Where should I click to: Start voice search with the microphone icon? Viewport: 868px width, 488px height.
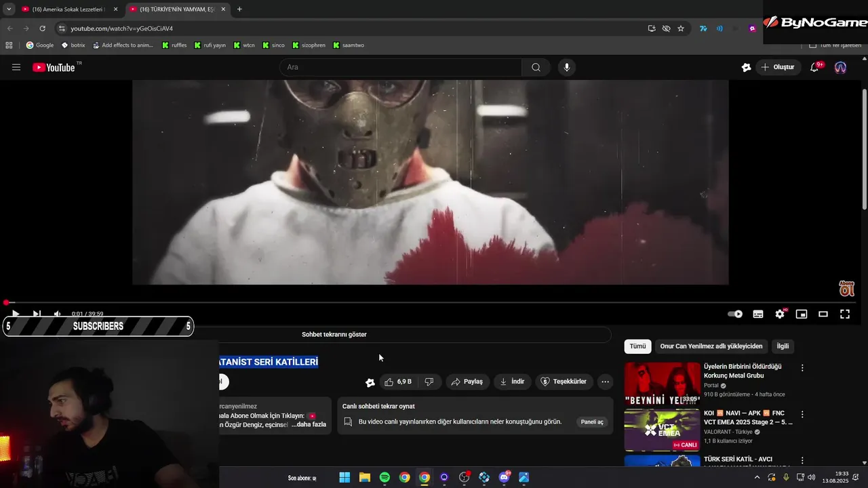click(x=567, y=67)
